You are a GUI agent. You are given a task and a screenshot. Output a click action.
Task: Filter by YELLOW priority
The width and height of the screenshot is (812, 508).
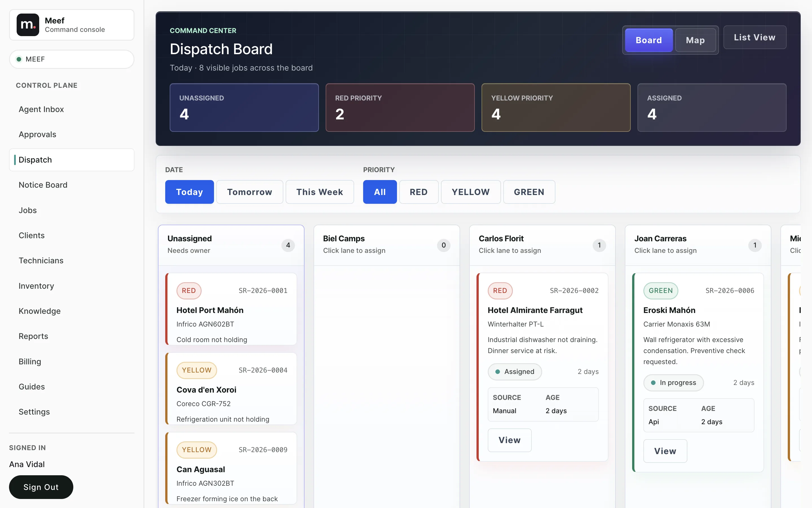471,192
